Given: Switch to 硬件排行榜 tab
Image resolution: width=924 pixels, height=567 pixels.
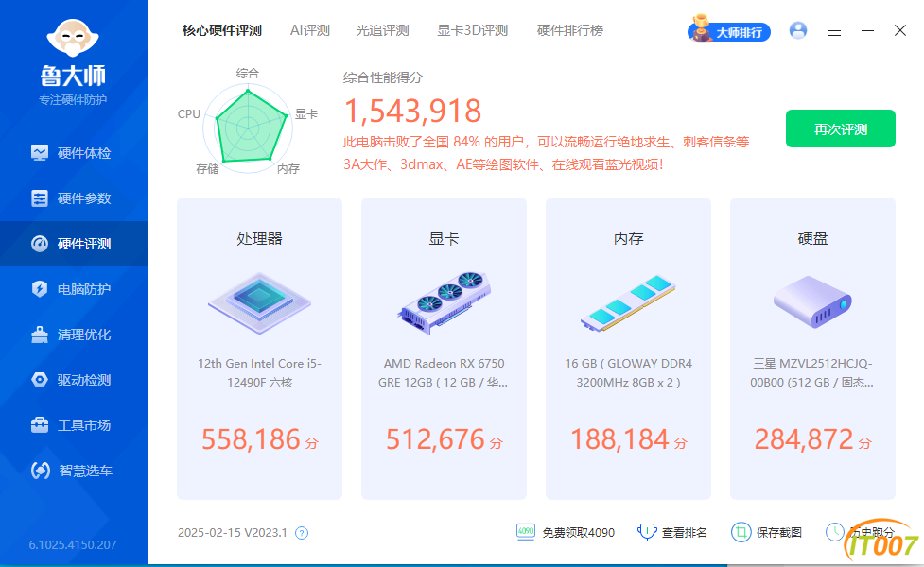Looking at the screenshot, I should (570, 30).
